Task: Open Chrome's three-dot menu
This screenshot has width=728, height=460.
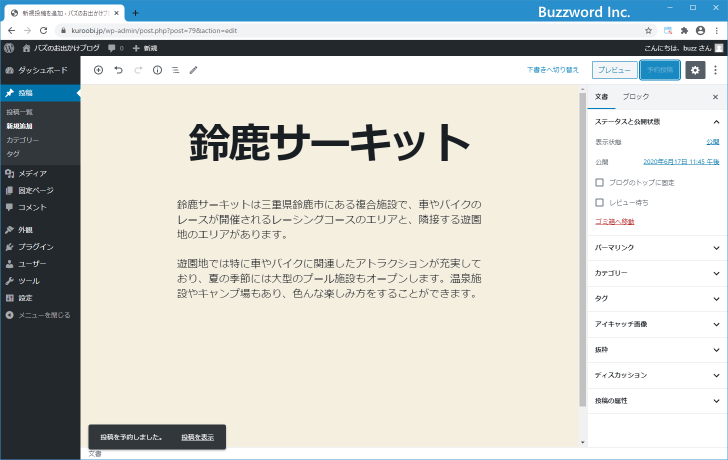Action: tap(716, 31)
